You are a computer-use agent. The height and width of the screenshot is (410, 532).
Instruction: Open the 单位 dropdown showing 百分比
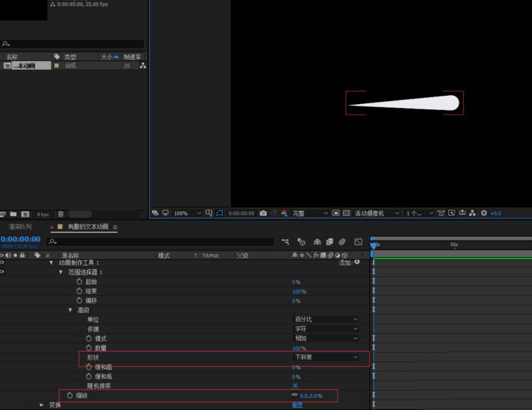327,320
